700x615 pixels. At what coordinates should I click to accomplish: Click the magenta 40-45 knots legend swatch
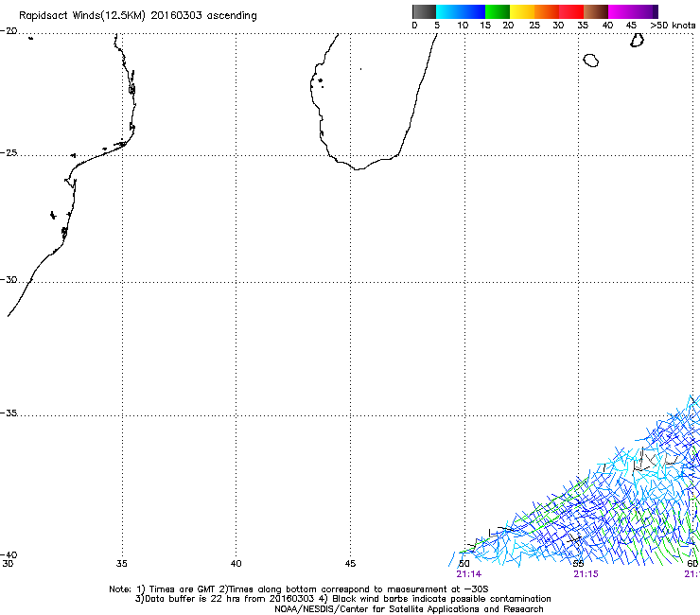tap(621, 11)
